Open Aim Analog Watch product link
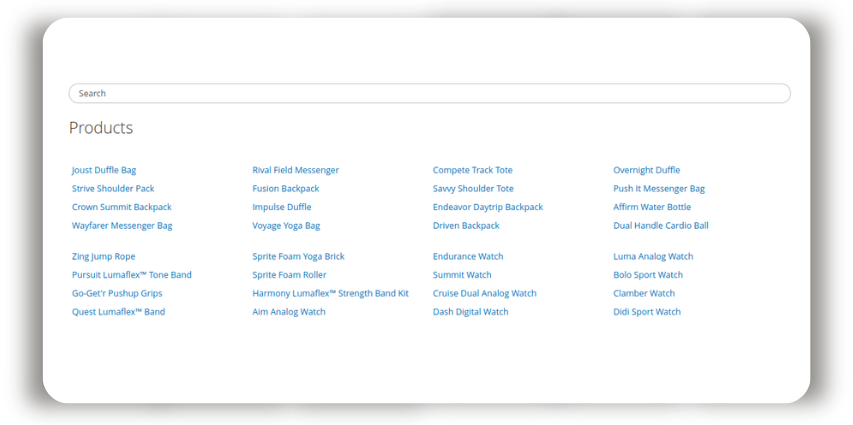 click(x=289, y=312)
